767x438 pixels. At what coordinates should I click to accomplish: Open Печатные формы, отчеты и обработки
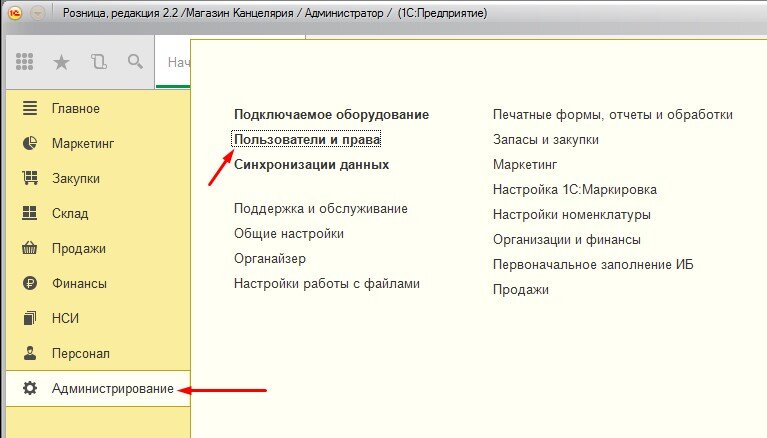(x=612, y=115)
